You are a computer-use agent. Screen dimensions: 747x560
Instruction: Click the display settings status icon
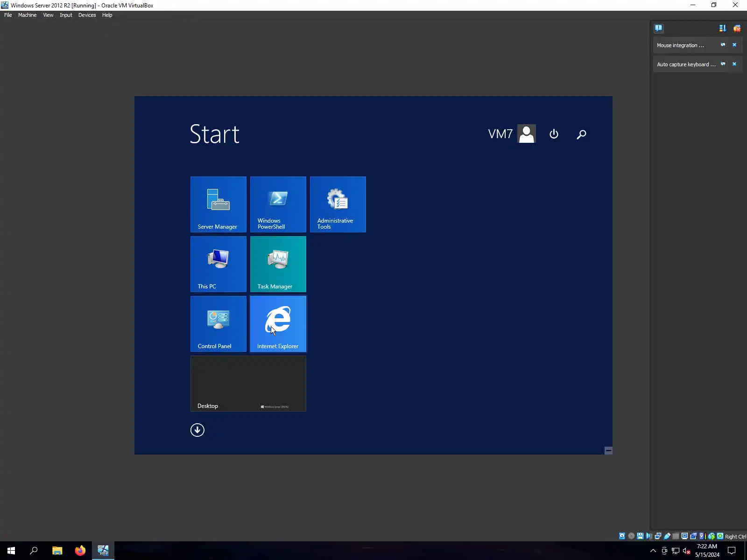pos(684,536)
